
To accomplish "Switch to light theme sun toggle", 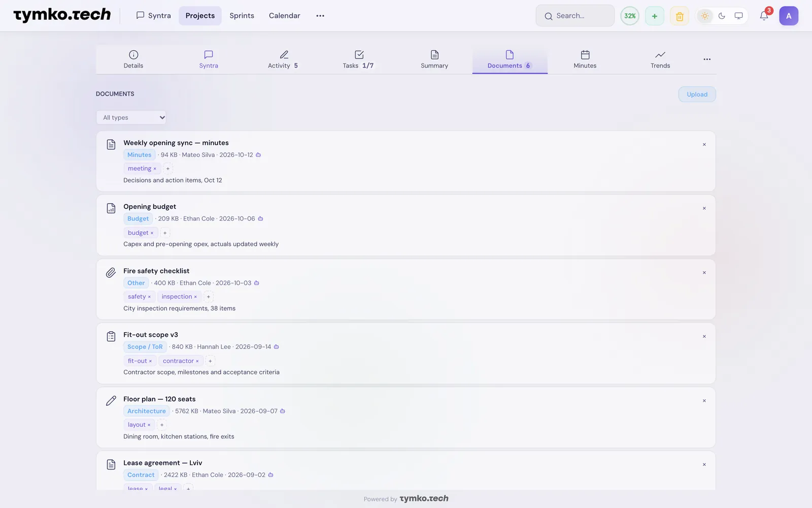I will [x=705, y=16].
